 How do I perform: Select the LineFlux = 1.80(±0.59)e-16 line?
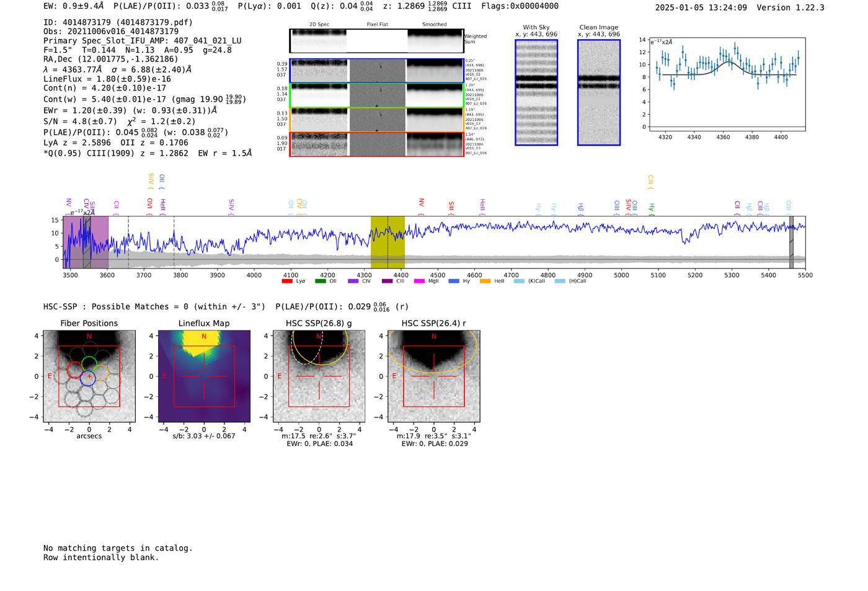tap(107, 79)
